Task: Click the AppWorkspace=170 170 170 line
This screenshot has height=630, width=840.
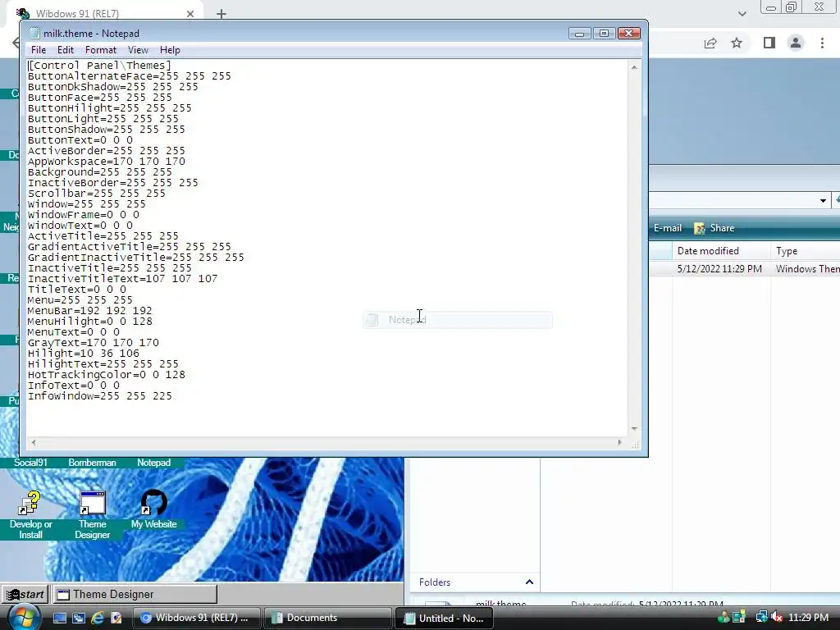Action: (x=106, y=162)
